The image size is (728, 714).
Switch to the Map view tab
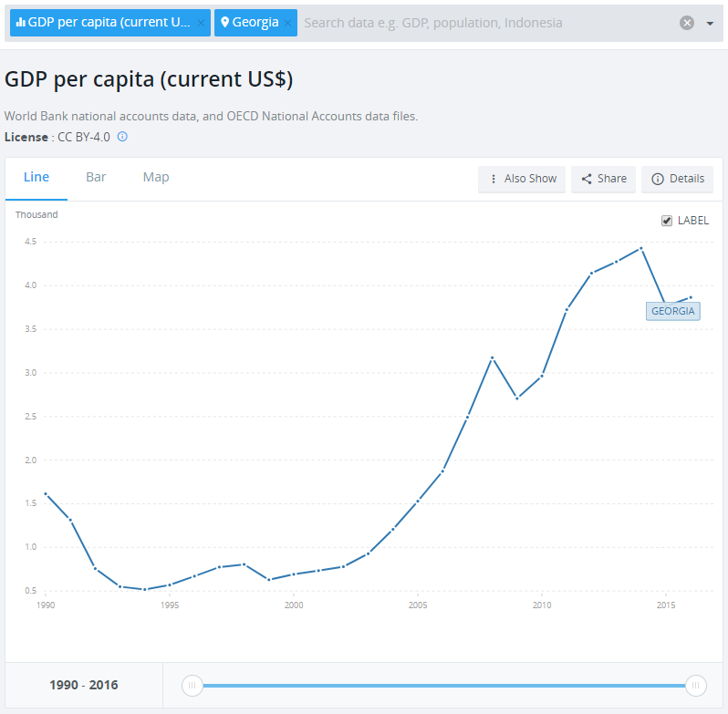pyautogui.click(x=156, y=177)
